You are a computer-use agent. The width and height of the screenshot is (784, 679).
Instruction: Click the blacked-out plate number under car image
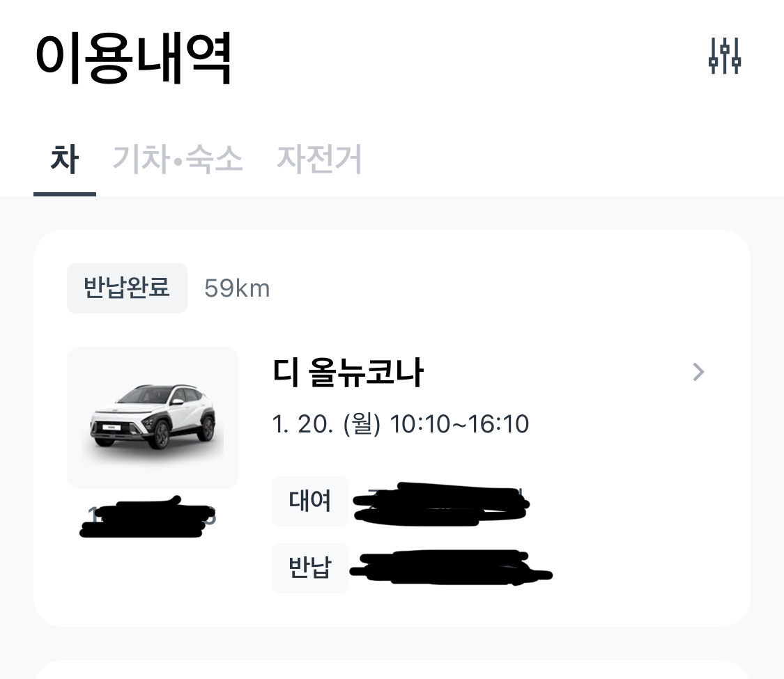click(148, 516)
